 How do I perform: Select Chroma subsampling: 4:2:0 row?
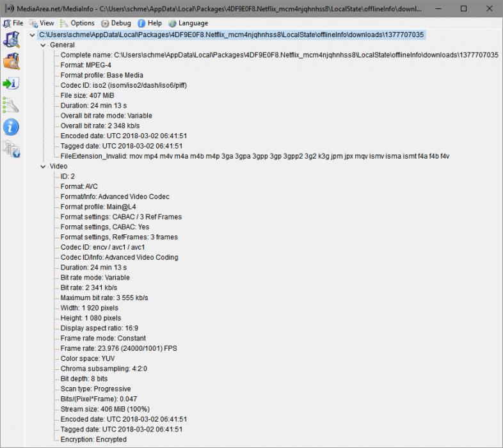click(104, 369)
